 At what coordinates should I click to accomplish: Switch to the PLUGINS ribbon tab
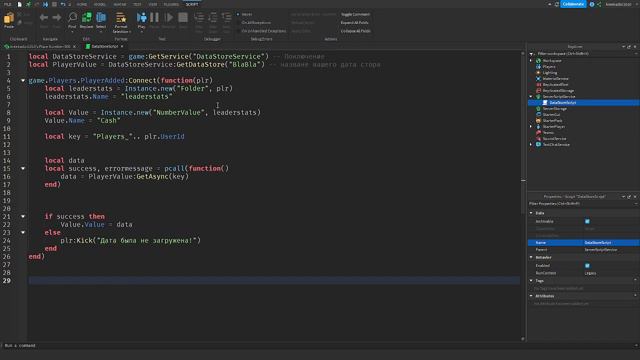tap(171, 4)
